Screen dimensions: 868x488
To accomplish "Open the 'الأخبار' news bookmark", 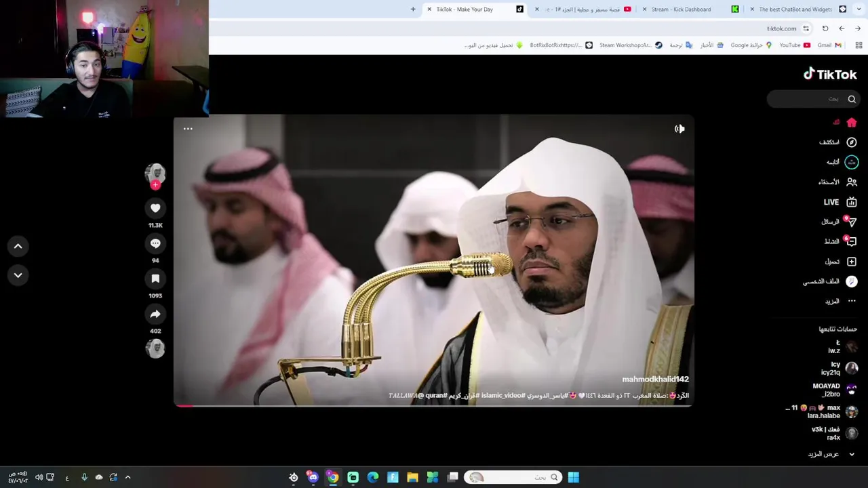I will point(711,45).
